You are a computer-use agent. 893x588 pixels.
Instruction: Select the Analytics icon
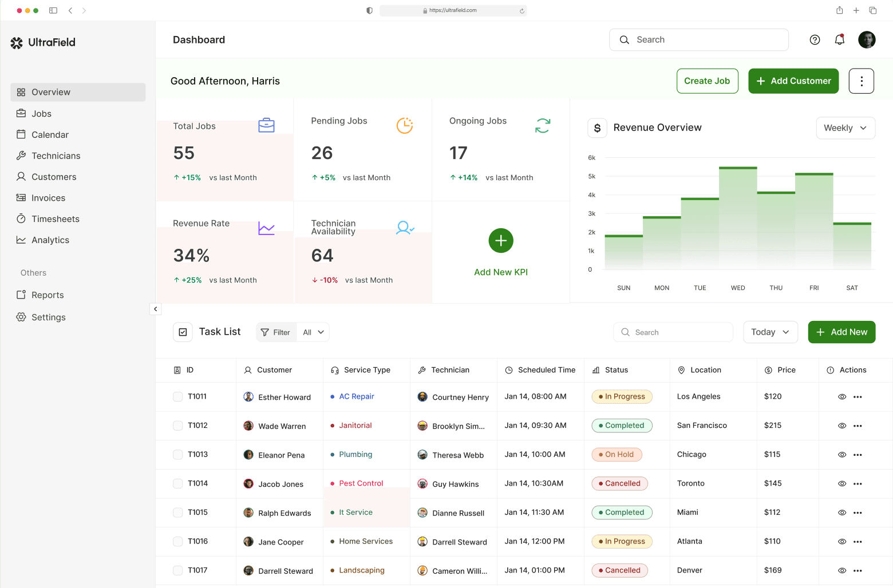tap(21, 240)
